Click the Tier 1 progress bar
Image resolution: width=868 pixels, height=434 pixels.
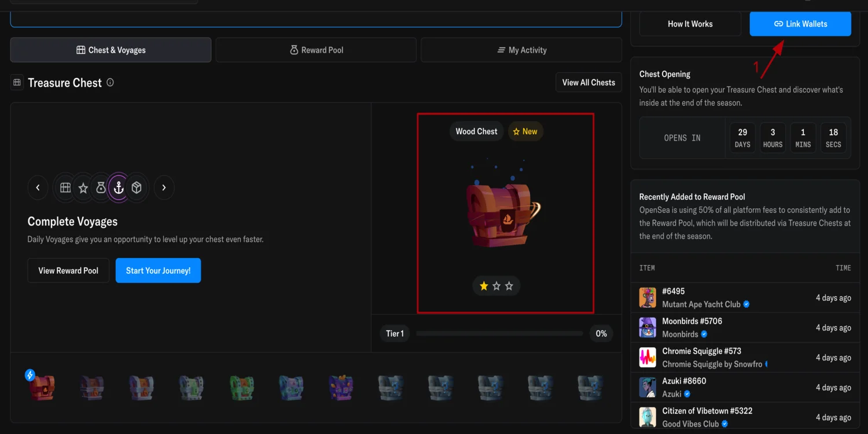(x=499, y=334)
